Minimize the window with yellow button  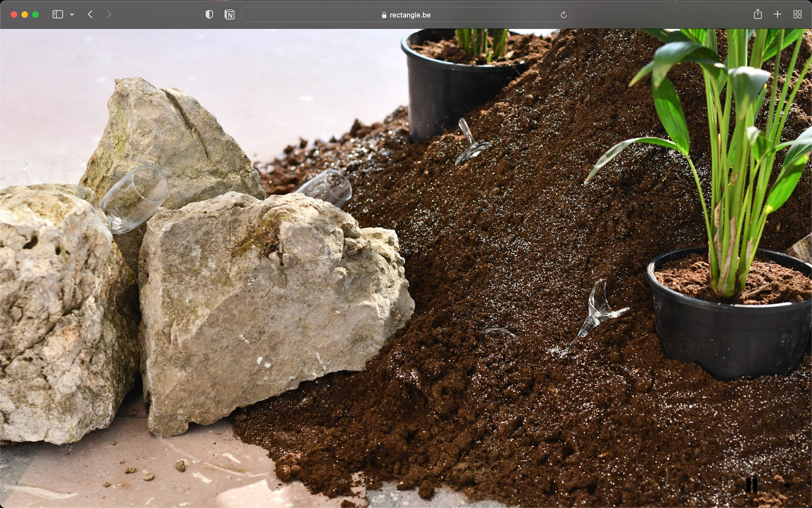(x=25, y=14)
